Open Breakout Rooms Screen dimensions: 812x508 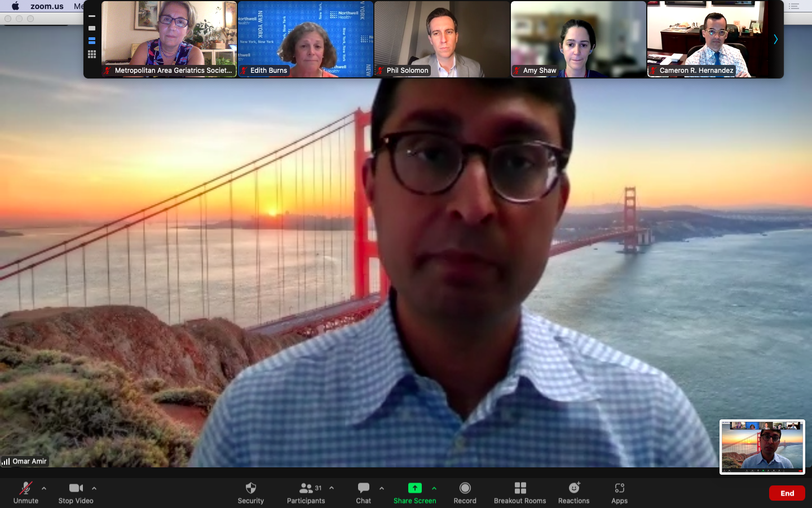tap(520, 493)
